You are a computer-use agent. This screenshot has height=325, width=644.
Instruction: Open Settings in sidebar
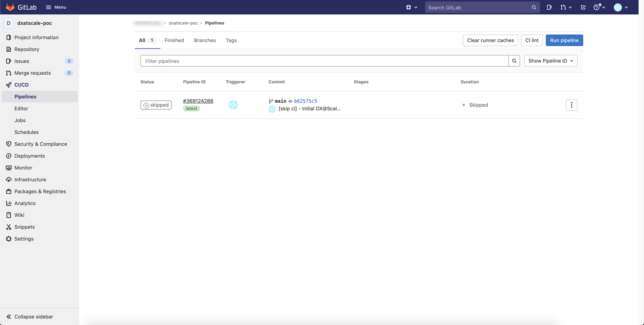tap(40, 239)
